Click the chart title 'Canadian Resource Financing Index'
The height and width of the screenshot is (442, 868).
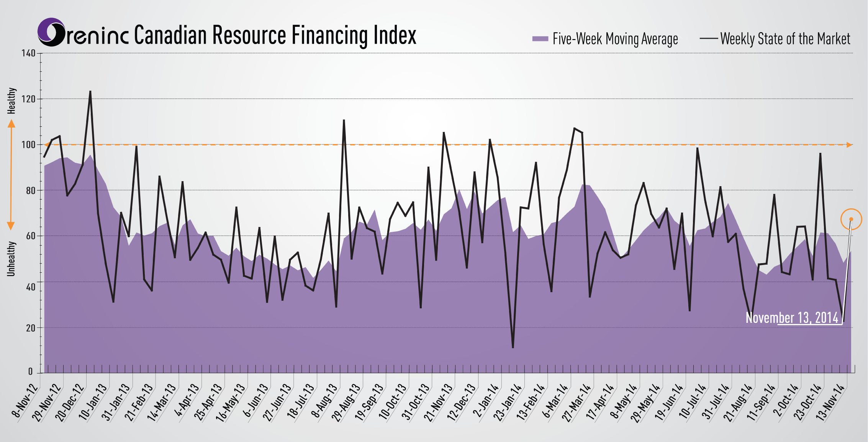click(275, 35)
